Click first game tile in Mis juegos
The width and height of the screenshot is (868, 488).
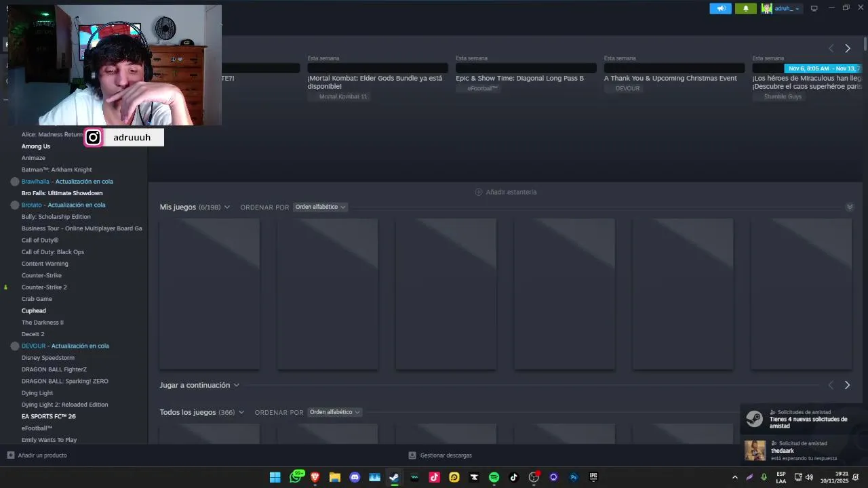[210, 294]
